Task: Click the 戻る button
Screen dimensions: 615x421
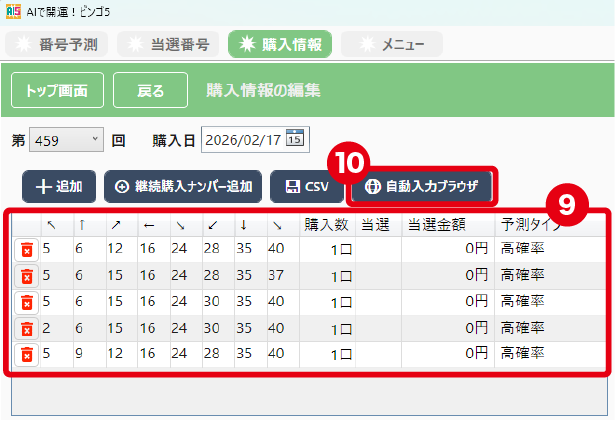Action: 150,90
